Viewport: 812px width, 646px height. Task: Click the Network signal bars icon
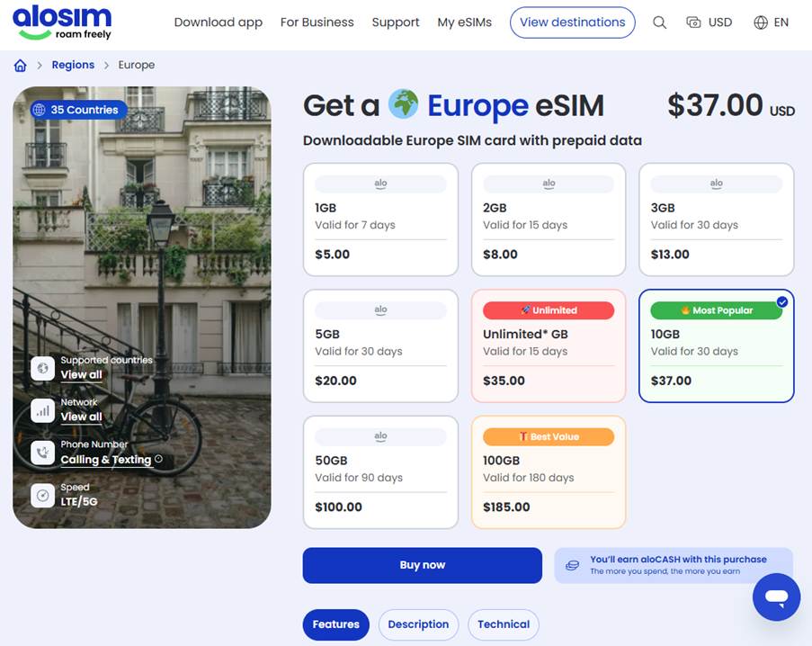click(x=43, y=410)
